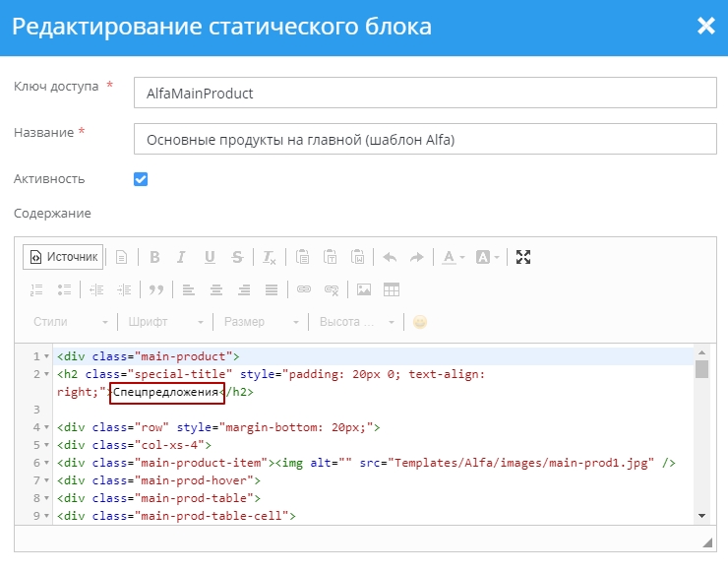Click the Ключ доступа input field
Viewport: 728px width, 572px height.
424,93
